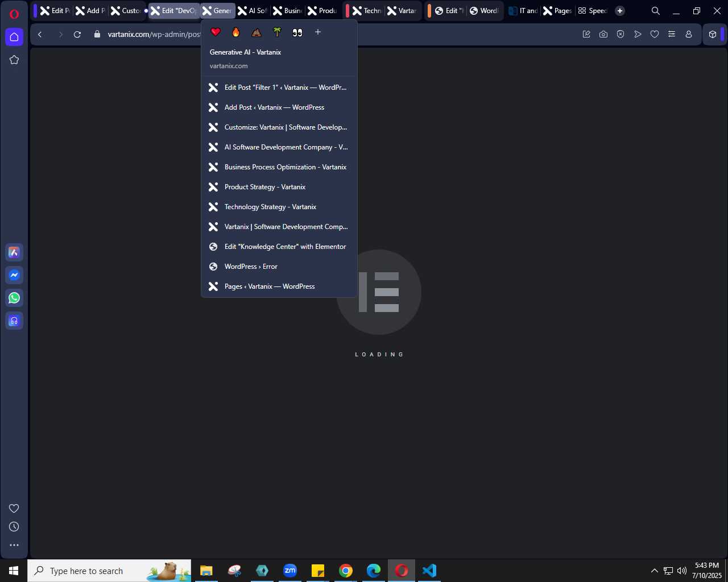
Task: Open Google Chrome from taskbar
Action: click(346, 571)
